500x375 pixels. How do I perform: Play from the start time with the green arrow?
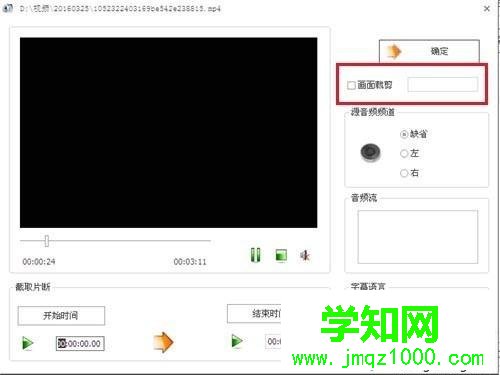point(28,343)
